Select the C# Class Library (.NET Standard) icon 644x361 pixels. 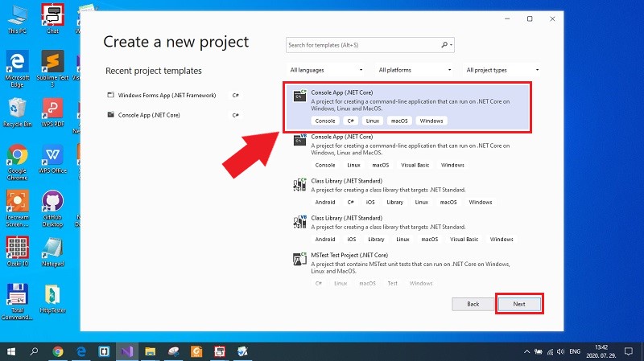pyautogui.click(x=299, y=185)
